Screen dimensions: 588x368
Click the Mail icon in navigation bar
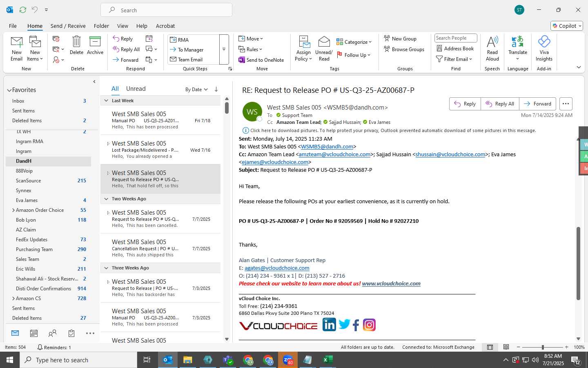click(15, 333)
